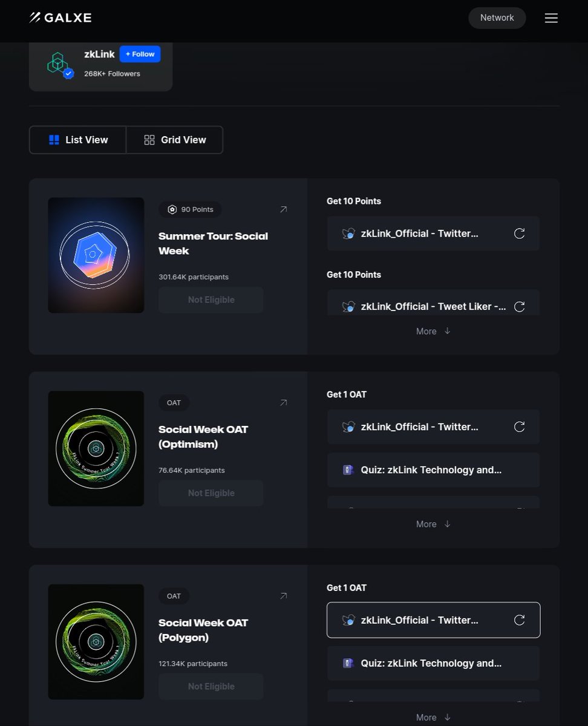Refresh Tweet Liker task status
This screenshot has height=726, width=588.
(519, 307)
